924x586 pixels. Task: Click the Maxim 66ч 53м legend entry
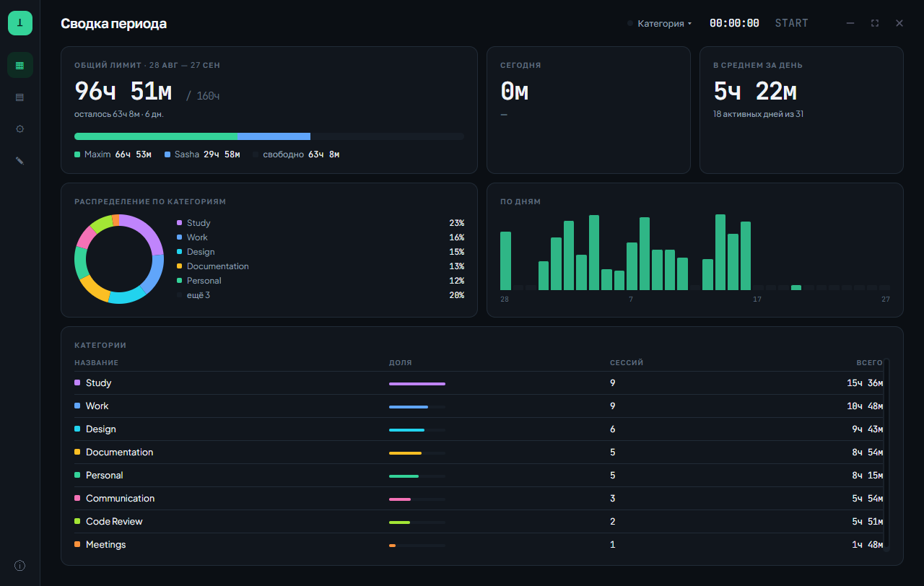click(113, 154)
